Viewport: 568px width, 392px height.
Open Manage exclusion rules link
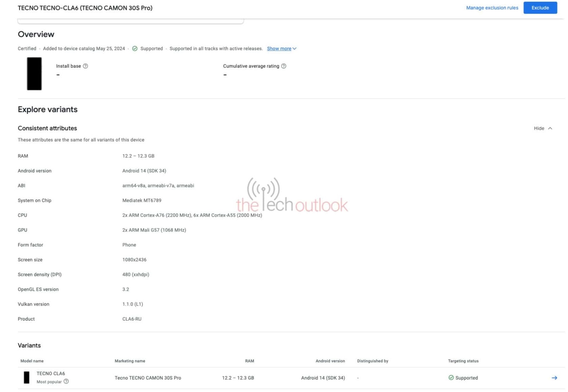pos(492,8)
